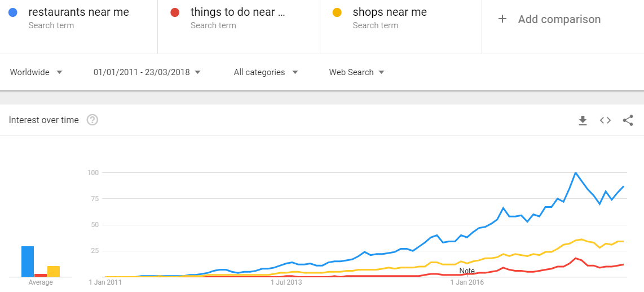
Task: Expand the Web Search type dropdown
Action: (356, 72)
